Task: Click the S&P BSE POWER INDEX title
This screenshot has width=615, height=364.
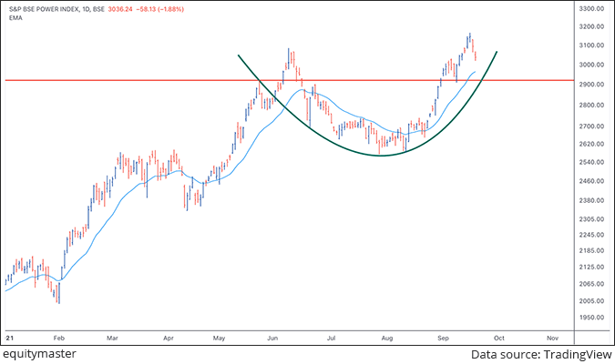Action: [44, 9]
